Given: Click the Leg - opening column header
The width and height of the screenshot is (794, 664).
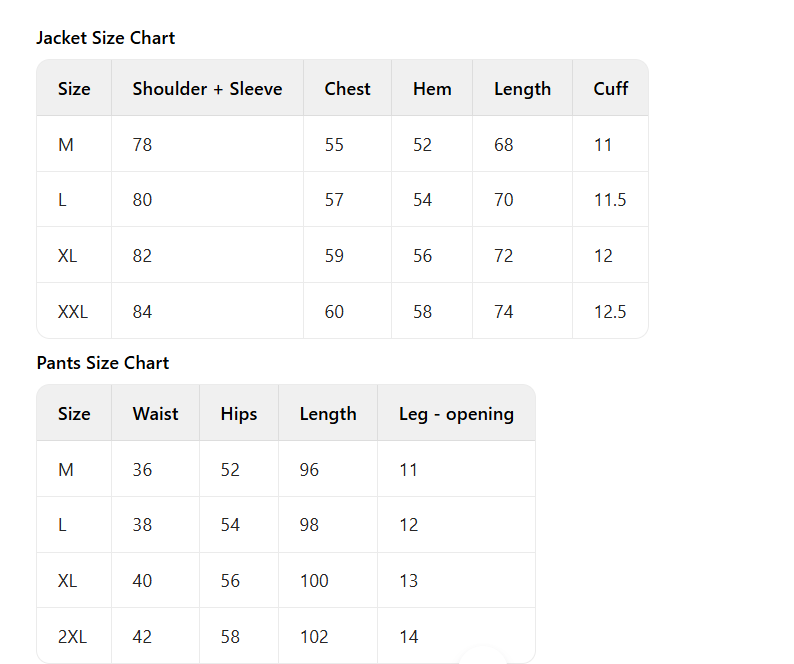Looking at the screenshot, I should point(456,414).
